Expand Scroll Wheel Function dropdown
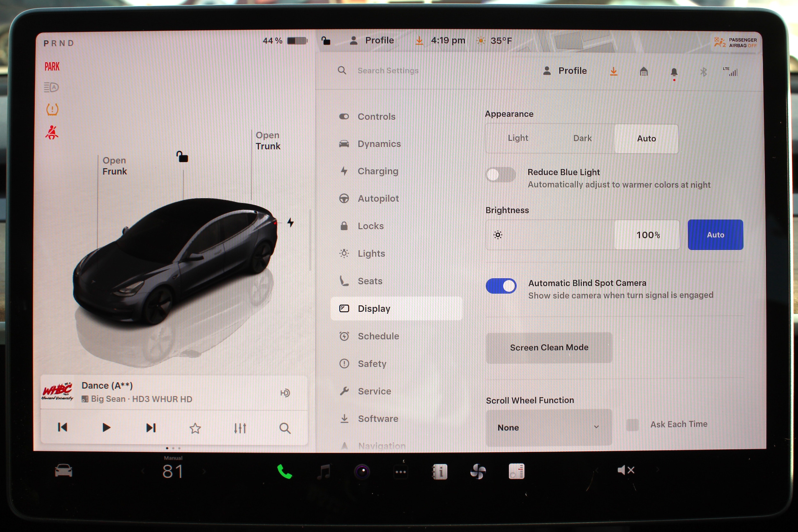Image resolution: width=798 pixels, height=532 pixels. [x=549, y=428]
